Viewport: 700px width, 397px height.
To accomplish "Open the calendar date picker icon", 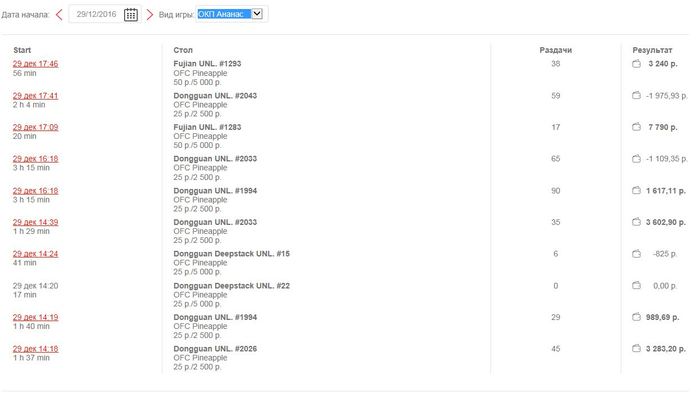I will click(131, 14).
